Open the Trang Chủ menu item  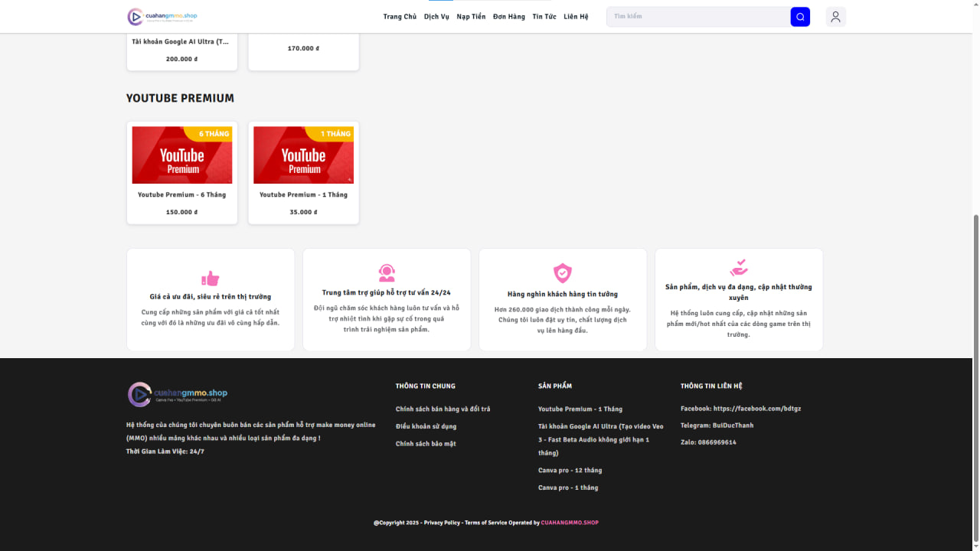[400, 17]
